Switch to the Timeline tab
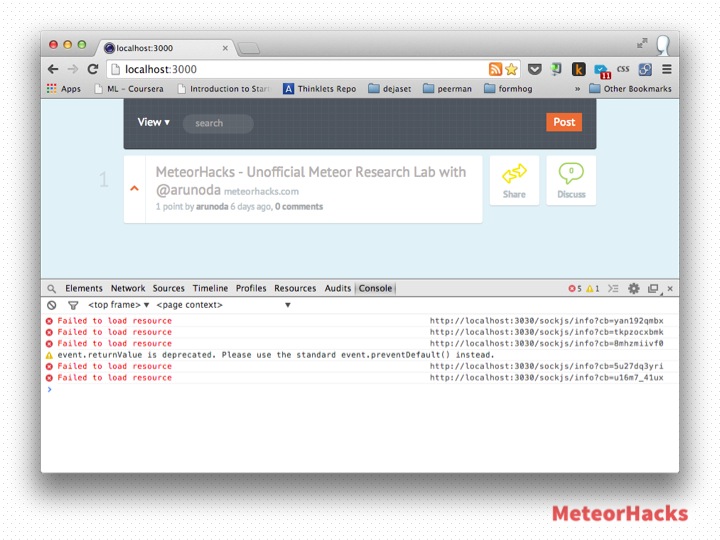720x540 pixels. point(210,288)
